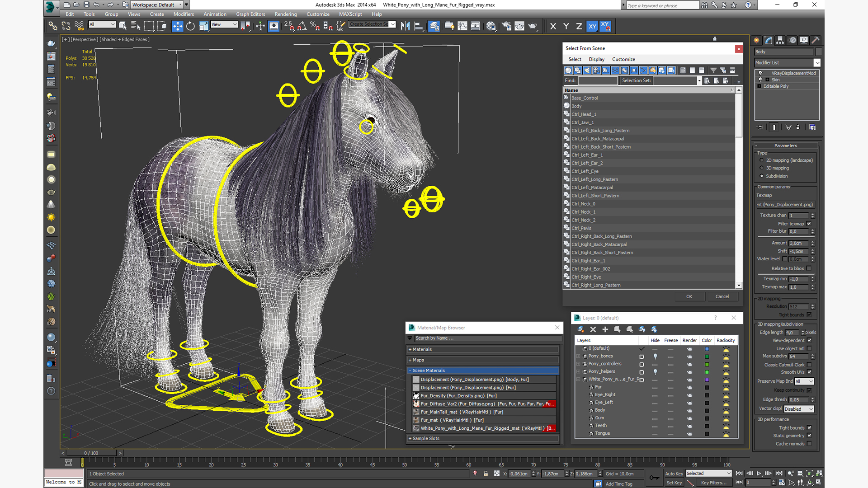
Task: Click the Key Filters button
Action: pos(714,483)
